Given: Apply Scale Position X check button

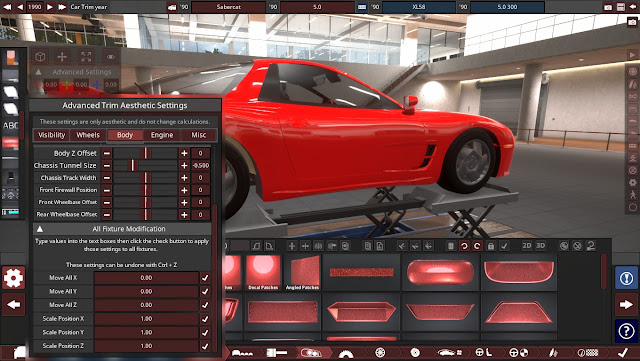Looking at the screenshot, I should 205,319.
